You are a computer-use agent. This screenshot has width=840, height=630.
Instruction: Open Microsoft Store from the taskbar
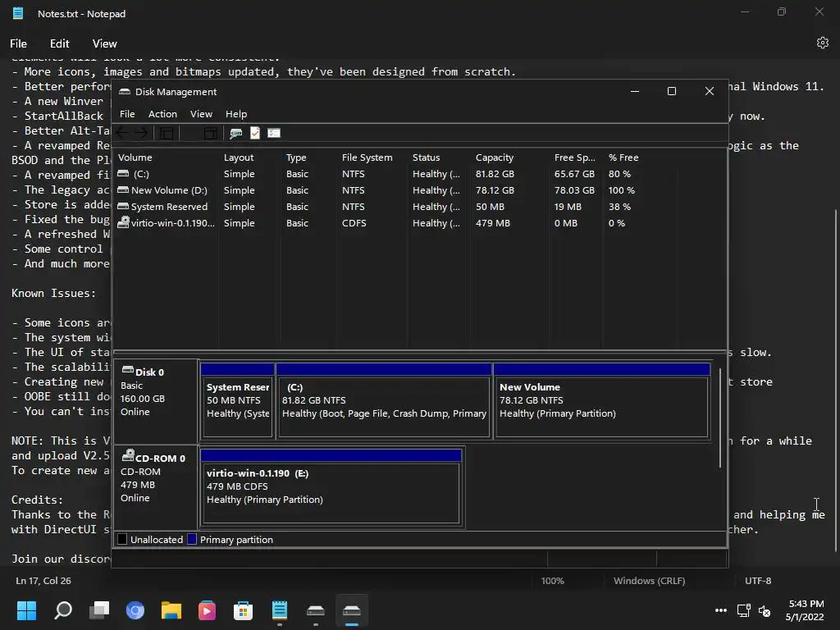243,610
